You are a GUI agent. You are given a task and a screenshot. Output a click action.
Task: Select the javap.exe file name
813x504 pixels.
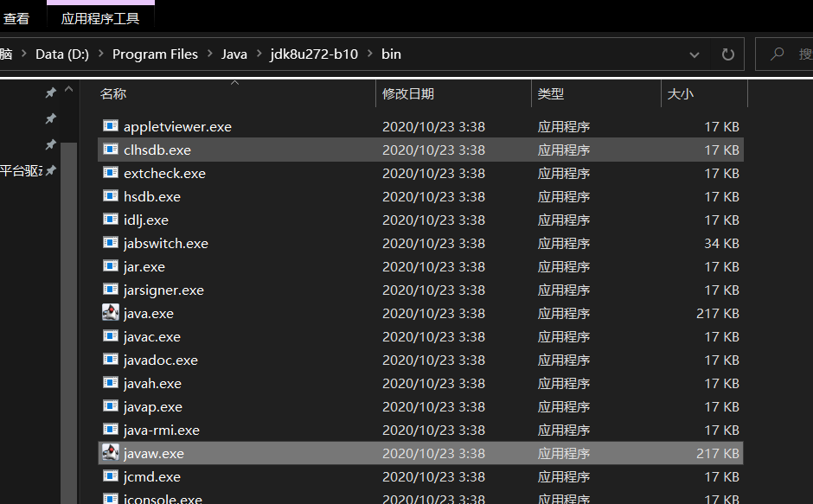pyautogui.click(x=152, y=406)
